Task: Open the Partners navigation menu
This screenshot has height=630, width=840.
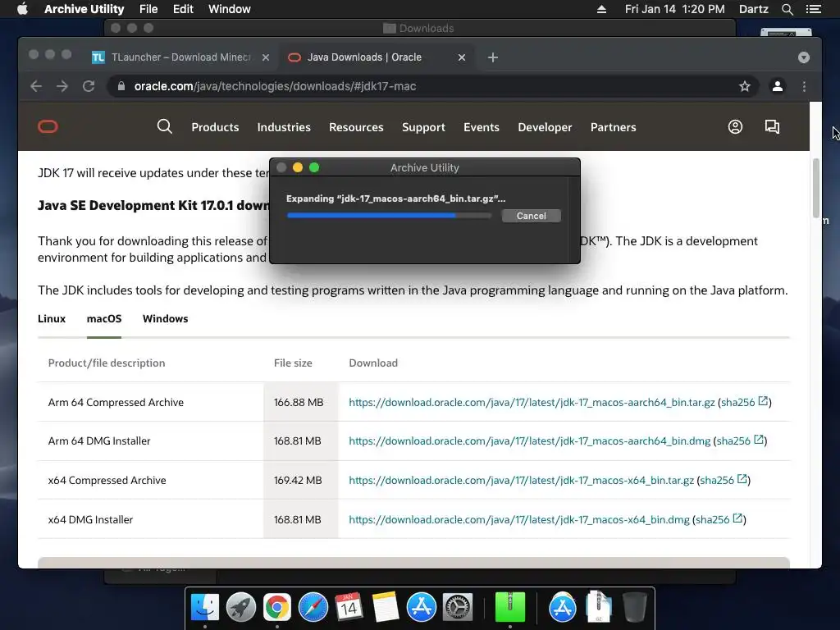Action: [x=614, y=127]
